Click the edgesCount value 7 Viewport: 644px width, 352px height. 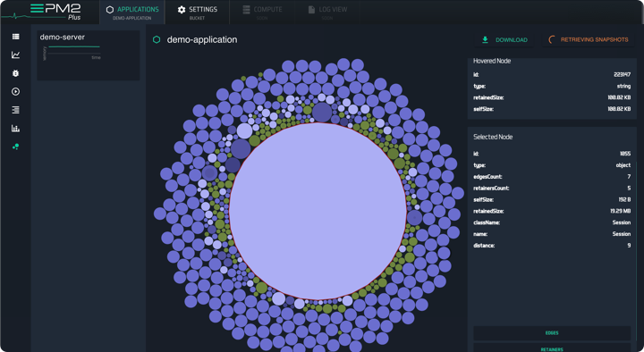629,176
